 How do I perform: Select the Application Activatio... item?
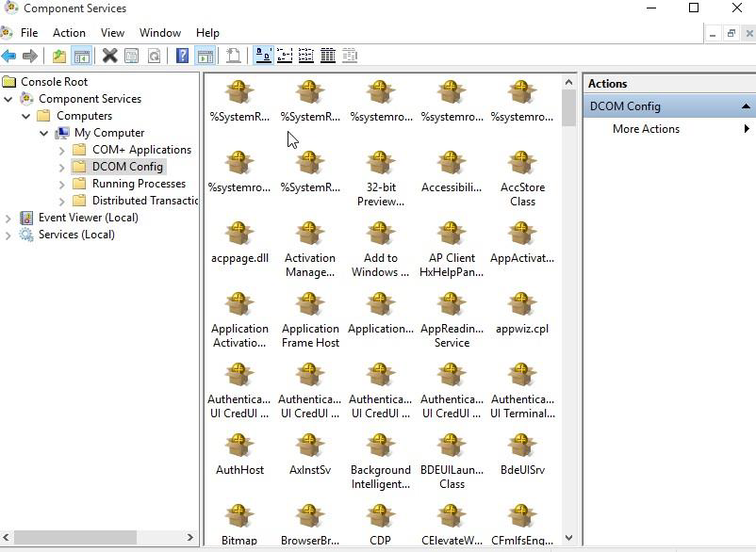239,320
